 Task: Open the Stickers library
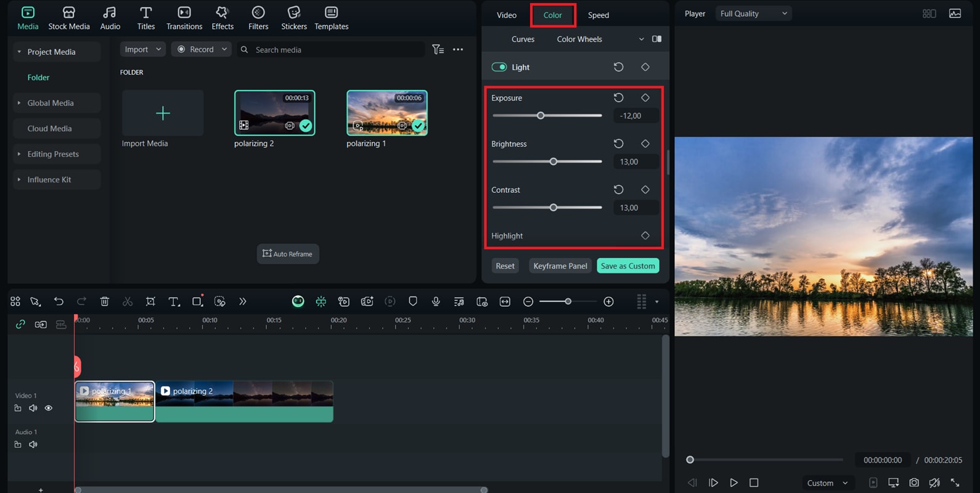coord(294,18)
